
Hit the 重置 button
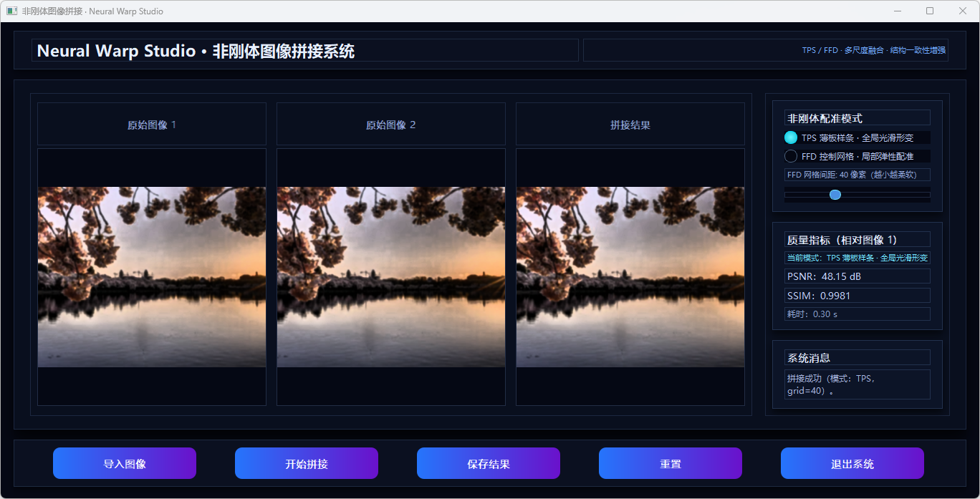point(670,464)
